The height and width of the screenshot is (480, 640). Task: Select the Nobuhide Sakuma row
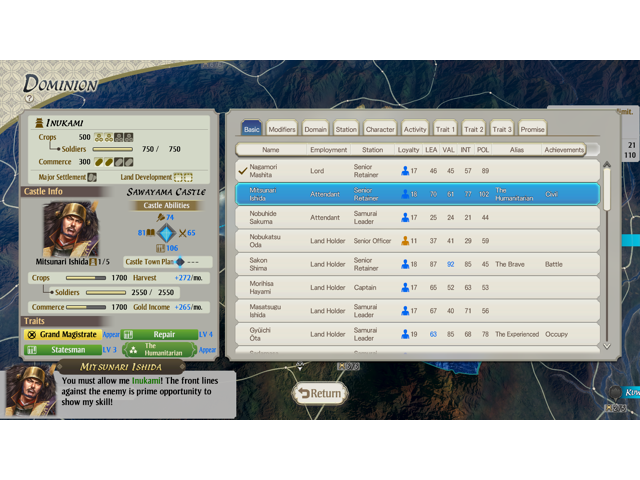pos(418,218)
